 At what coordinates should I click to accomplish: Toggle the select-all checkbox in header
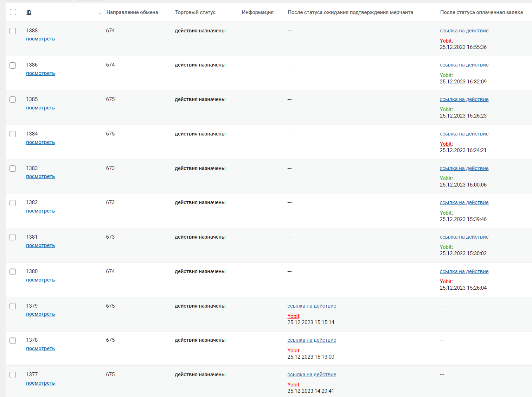pyautogui.click(x=13, y=12)
